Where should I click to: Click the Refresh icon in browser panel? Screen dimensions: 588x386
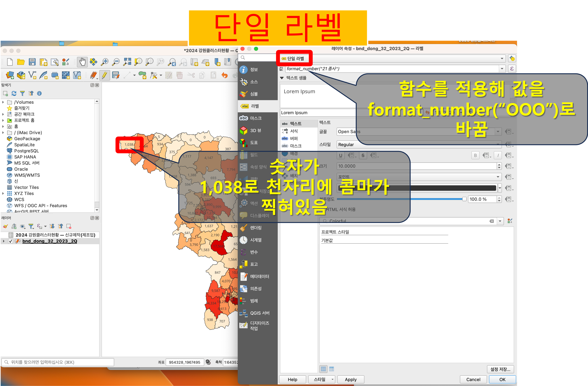pyautogui.click(x=14, y=94)
